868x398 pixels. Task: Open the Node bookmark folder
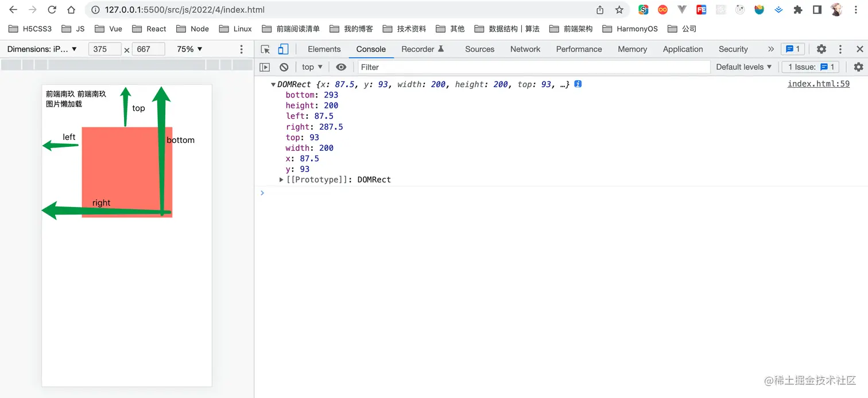click(192, 29)
